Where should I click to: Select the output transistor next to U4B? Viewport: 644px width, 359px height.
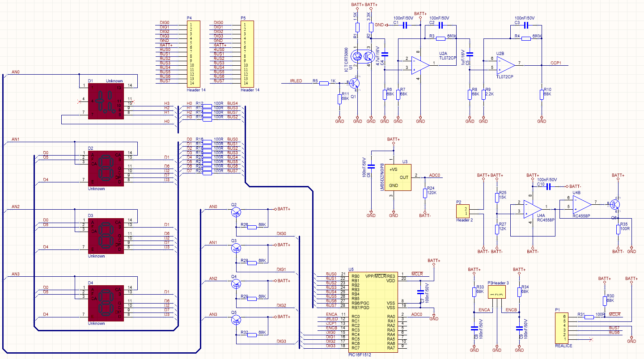pos(615,204)
